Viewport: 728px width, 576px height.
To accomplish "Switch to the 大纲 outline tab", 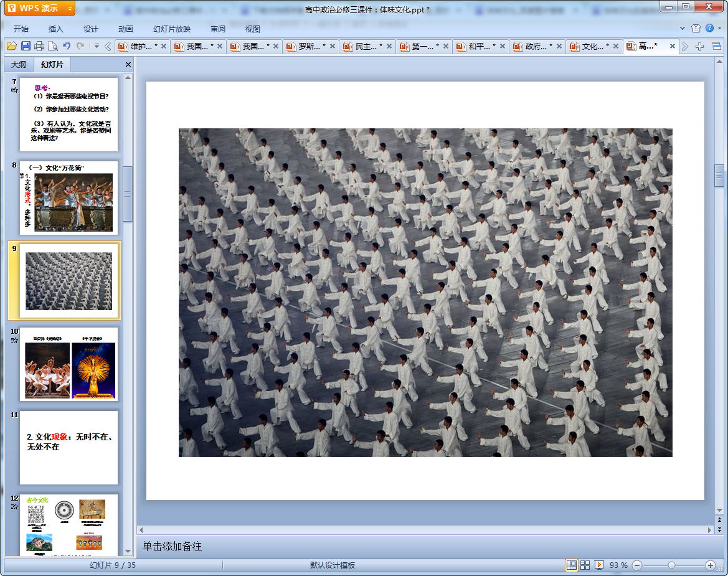I will [19, 65].
